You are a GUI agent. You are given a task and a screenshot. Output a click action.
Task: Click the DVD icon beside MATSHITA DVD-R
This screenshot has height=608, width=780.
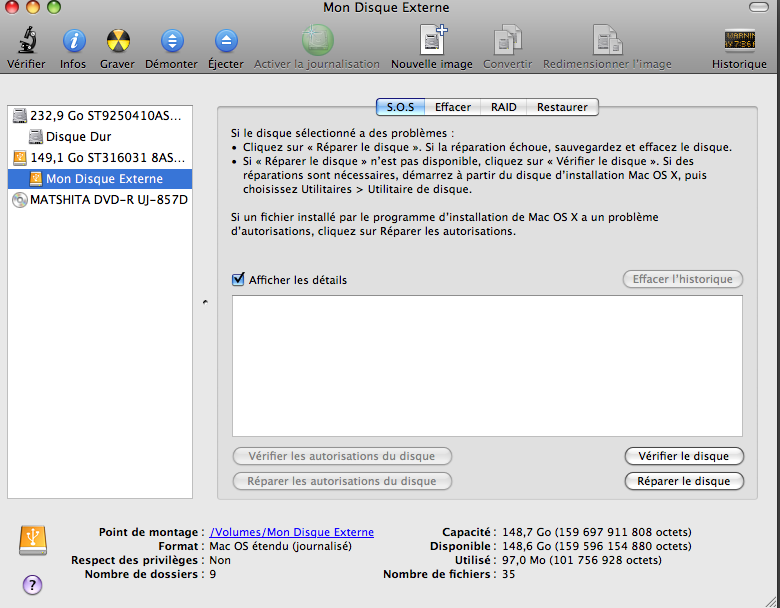pyautogui.click(x=19, y=200)
